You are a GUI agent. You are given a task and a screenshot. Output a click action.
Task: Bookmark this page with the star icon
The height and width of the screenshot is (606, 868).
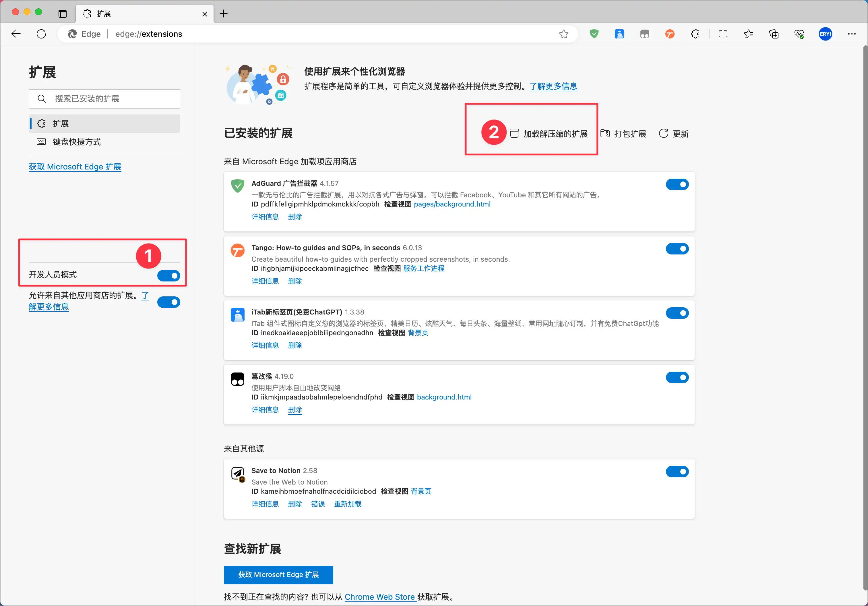(x=564, y=34)
